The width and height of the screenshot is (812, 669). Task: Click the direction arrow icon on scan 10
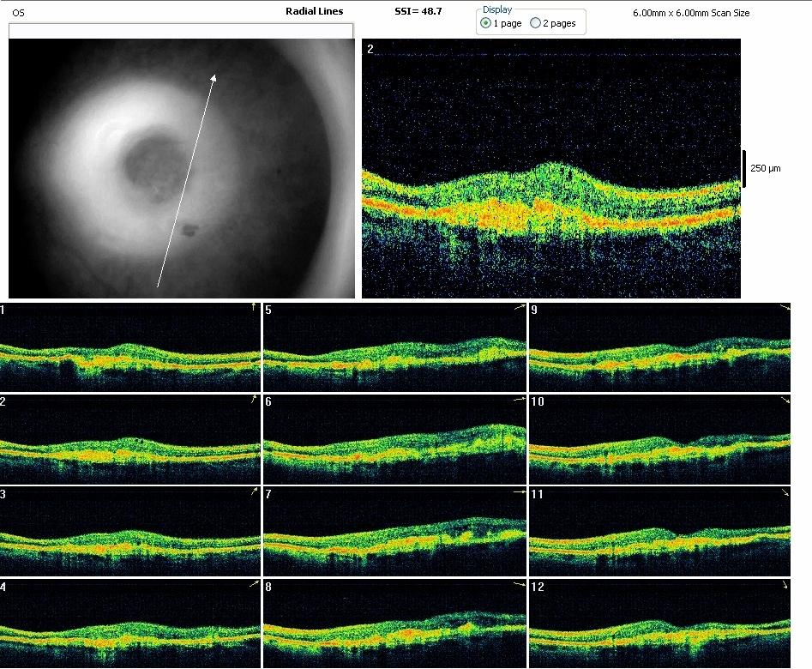786,401
